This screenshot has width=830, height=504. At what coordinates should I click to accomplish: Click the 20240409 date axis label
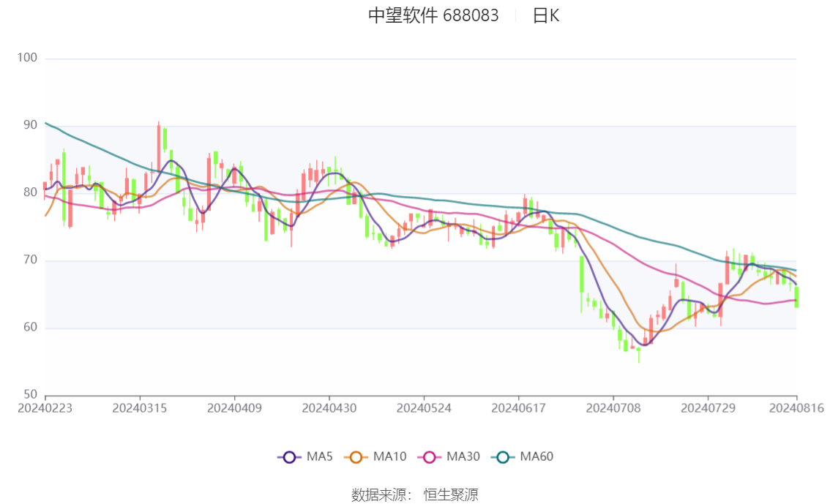(234, 408)
